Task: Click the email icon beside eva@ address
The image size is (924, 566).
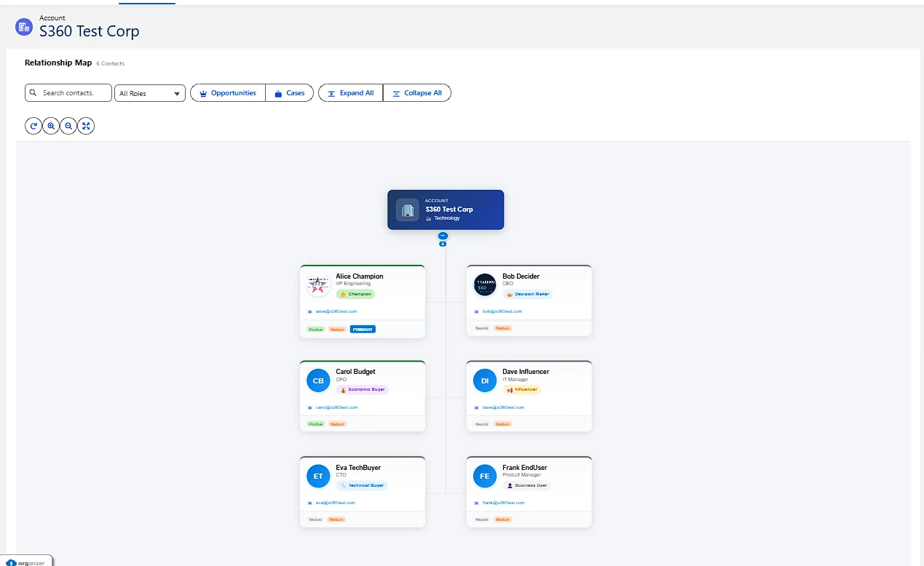Action: point(309,503)
